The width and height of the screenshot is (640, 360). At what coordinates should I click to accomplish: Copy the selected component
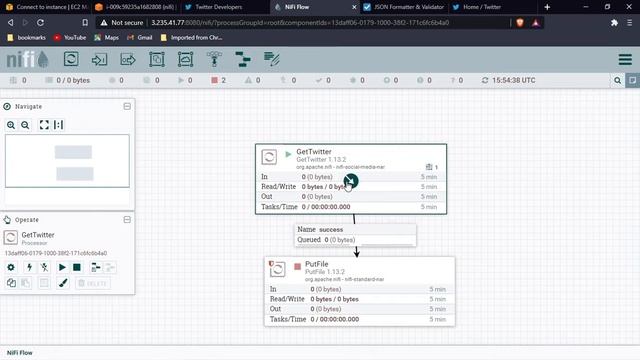pyautogui.click(x=11, y=283)
